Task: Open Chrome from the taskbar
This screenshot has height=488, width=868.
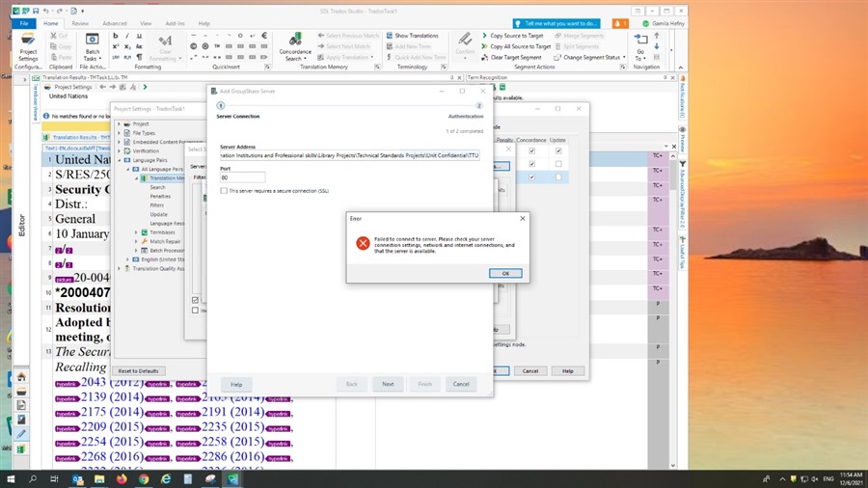Action: [144, 479]
